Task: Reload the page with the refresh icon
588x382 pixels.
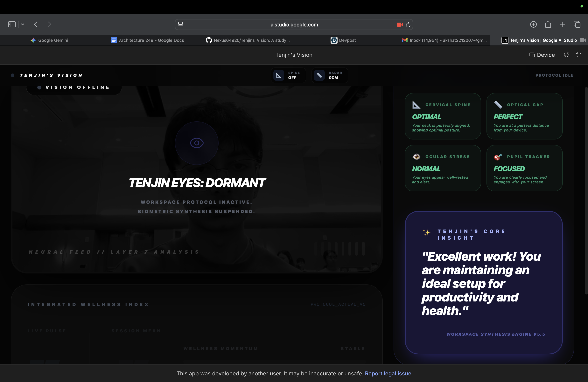Action: tap(408, 25)
